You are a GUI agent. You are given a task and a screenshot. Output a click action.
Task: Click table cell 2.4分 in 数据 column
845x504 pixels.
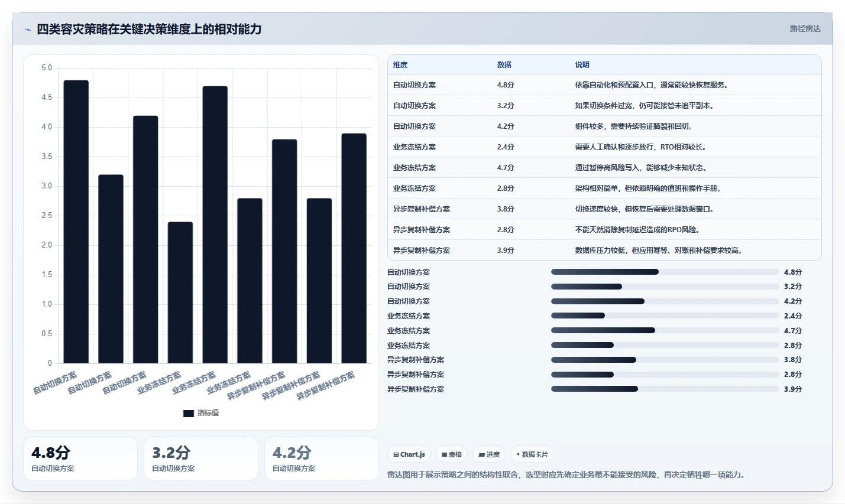pos(506,147)
